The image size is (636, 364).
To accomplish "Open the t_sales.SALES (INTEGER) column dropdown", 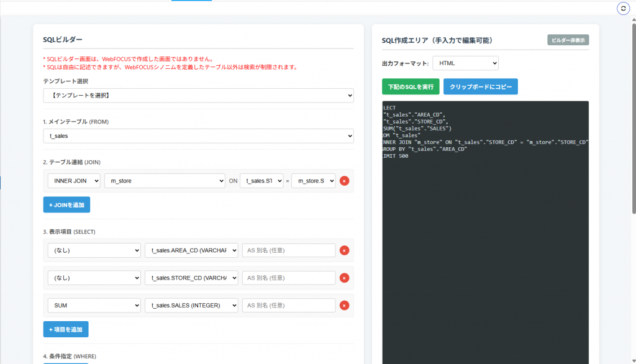I will [191, 306].
